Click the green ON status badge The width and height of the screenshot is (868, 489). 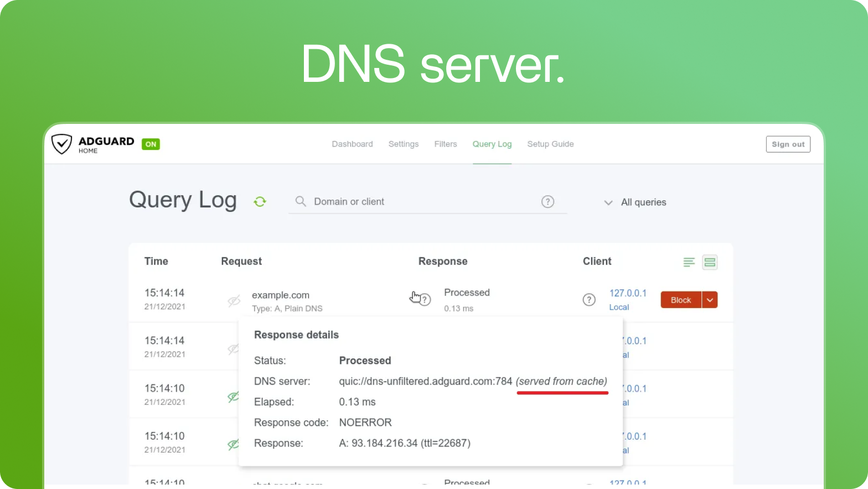[151, 144]
